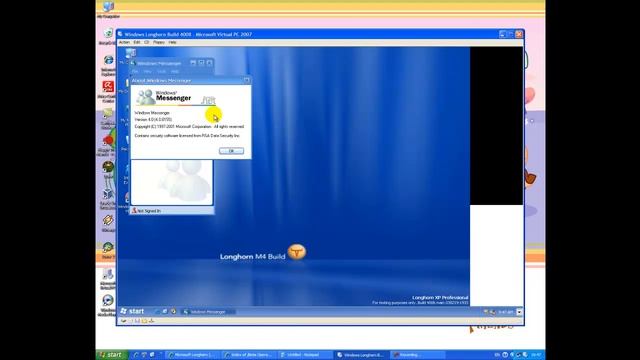The width and height of the screenshot is (640, 360).
Task: Open the Longhorn guest start menu
Action: point(132,311)
